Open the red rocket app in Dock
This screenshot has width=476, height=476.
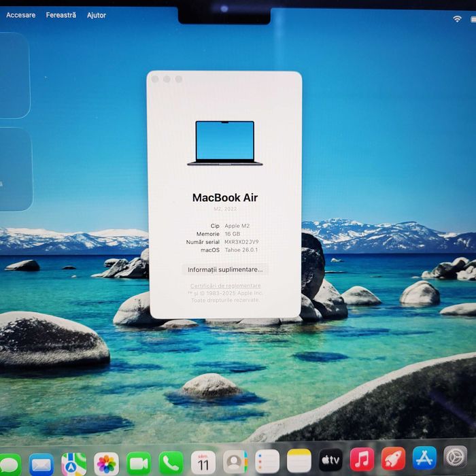(x=394, y=458)
